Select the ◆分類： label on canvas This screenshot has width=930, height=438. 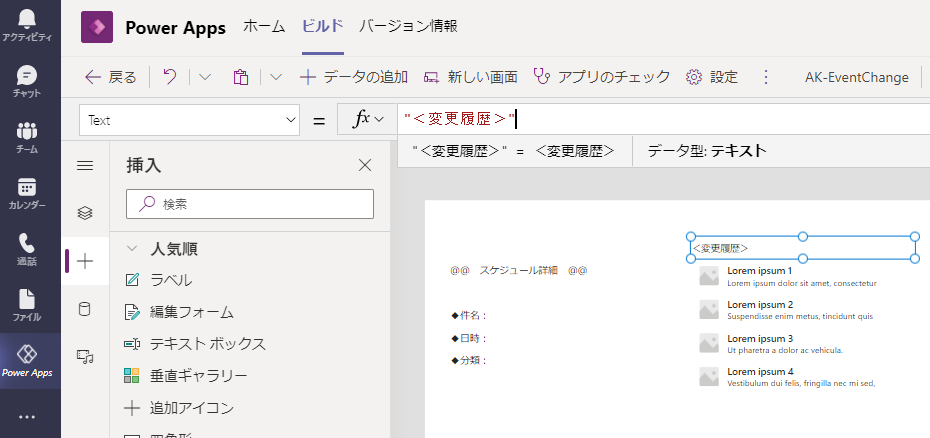(x=469, y=360)
